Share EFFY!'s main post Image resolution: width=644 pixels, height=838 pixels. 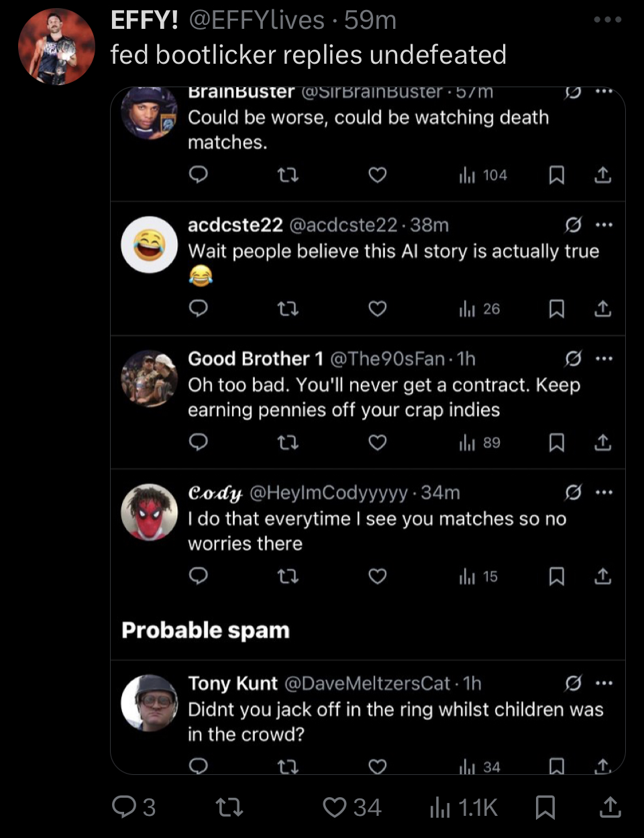point(609,806)
